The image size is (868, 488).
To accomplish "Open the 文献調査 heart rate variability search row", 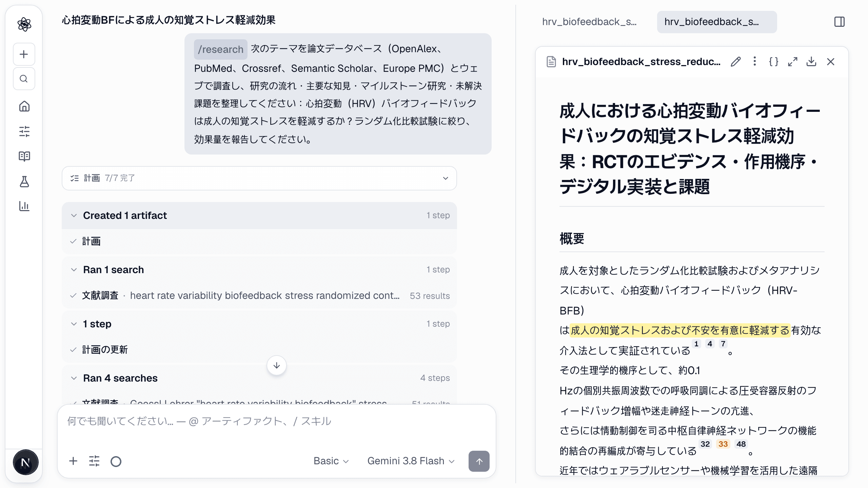I will (x=259, y=296).
